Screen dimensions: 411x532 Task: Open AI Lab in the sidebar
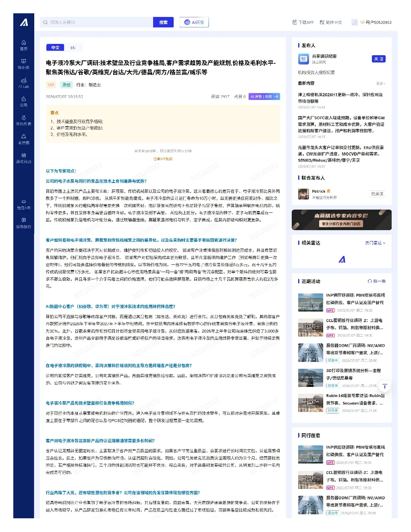tap(24, 83)
